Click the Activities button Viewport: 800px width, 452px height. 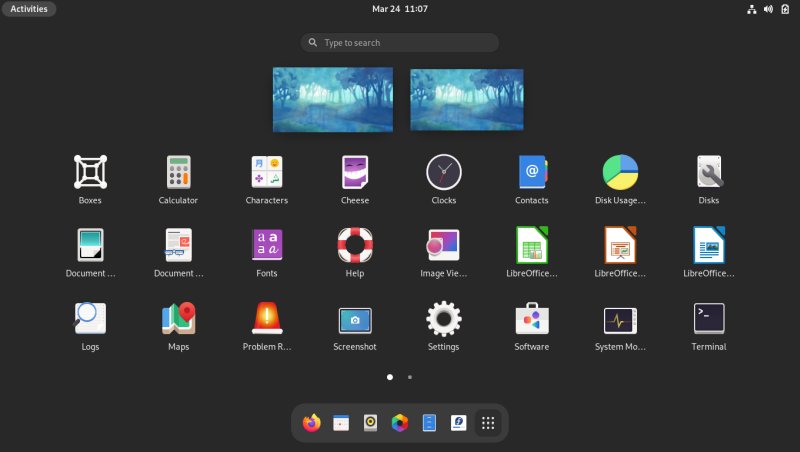[x=29, y=9]
